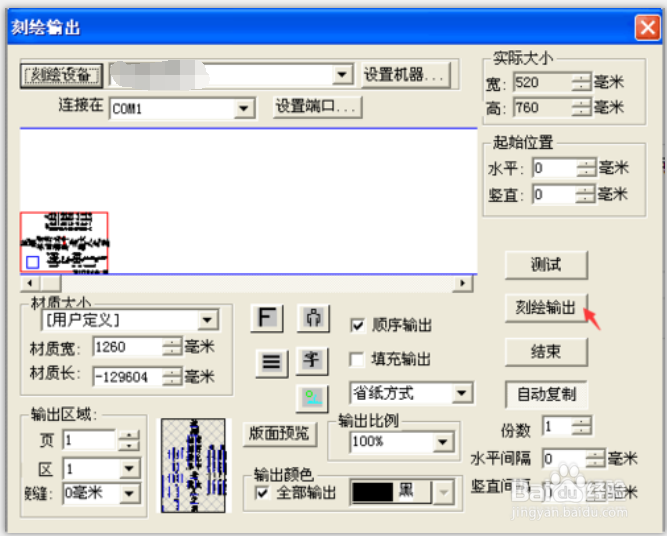
Task: Click the 字 character icon button
Action: tap(312, 361)
